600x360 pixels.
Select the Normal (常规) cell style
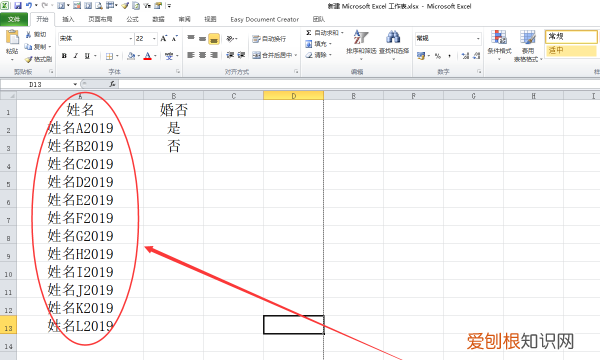click(x=571, y=37)
